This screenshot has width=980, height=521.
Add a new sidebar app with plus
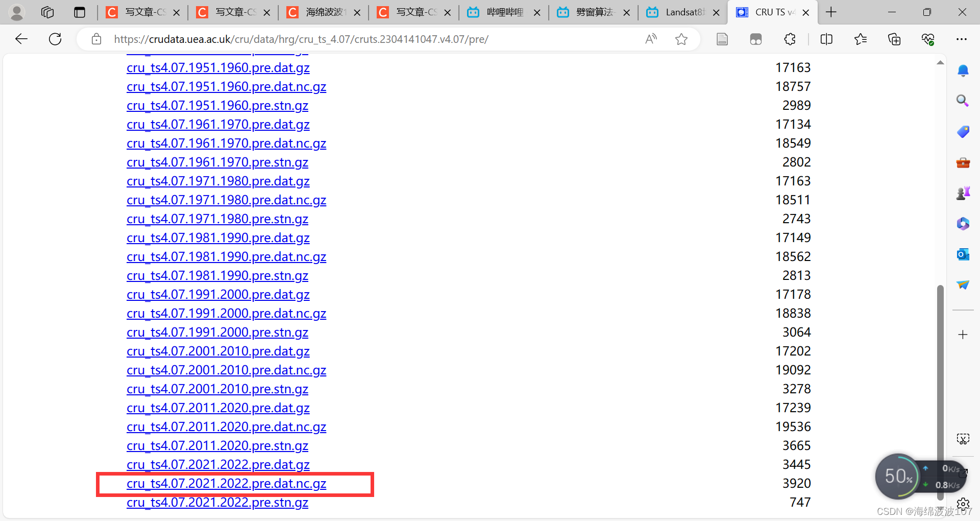click(x=963, y=335)
